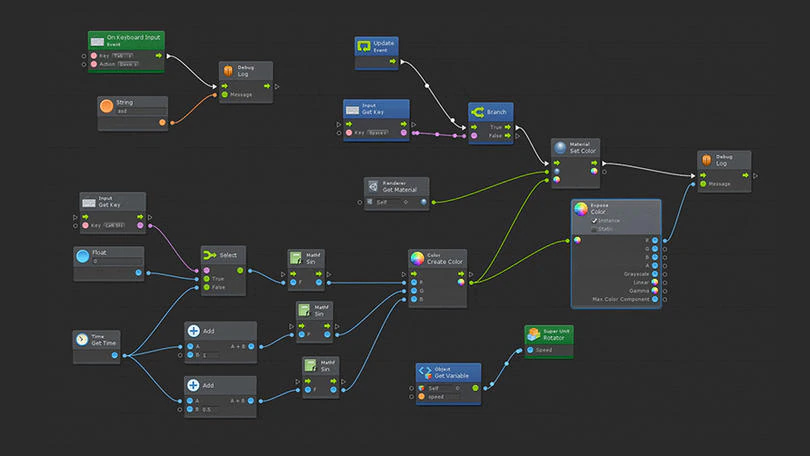Click the Material Set Color sphere icon
Image resolution: width=810 pixels, height=456 pixels.
pos(560,148)
